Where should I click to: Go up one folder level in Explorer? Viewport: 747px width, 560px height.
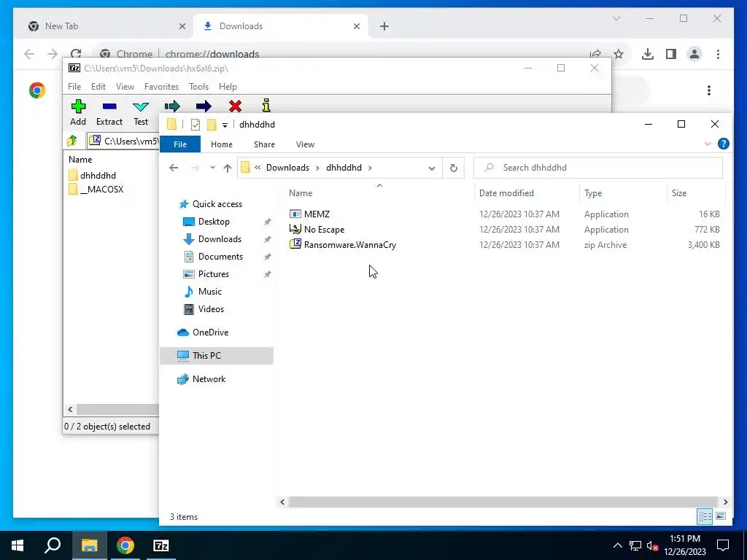click(x=228, y=168)
